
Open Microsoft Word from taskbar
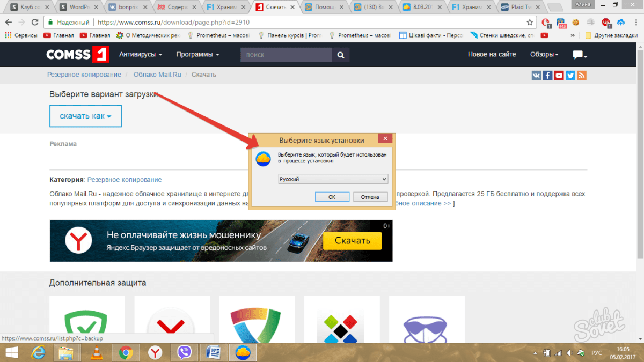point(214,352)
